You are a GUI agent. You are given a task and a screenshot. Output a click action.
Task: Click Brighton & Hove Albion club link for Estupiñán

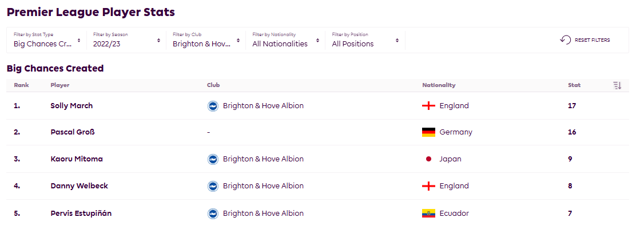[x=263, y=214]
